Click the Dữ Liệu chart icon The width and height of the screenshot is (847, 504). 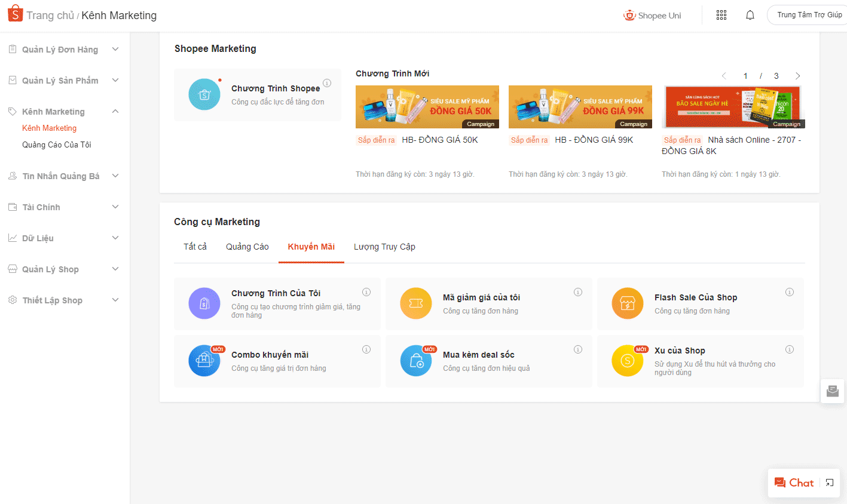point(13,238)
